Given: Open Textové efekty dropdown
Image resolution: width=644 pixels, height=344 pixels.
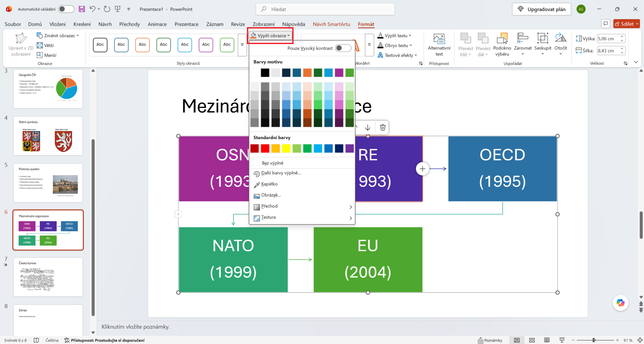Looking at the screenshot, I should tap(397, 55).
